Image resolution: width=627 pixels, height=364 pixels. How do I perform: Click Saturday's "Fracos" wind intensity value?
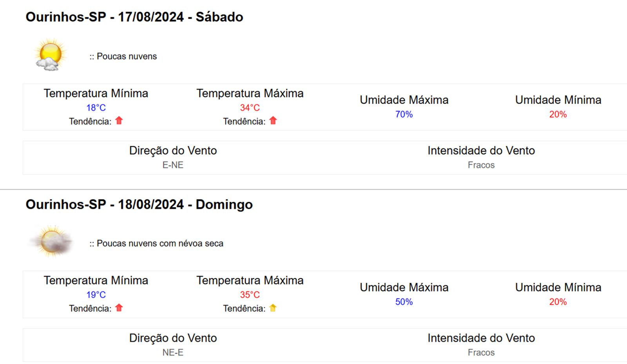(481, 165)
